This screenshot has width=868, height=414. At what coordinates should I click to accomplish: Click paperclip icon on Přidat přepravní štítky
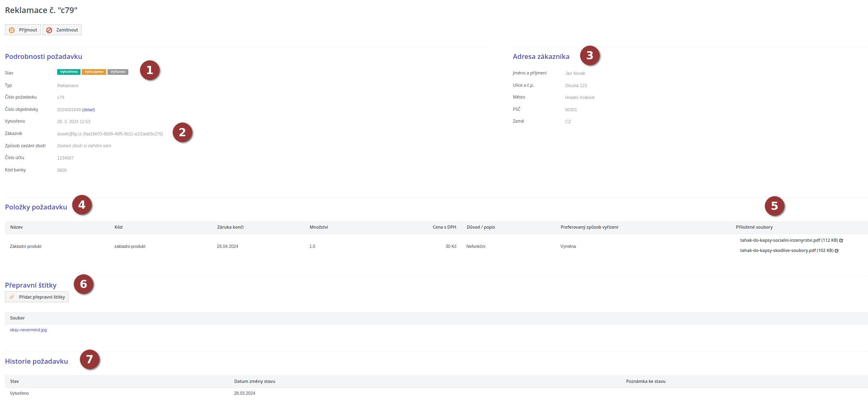[x=12, y=297]
